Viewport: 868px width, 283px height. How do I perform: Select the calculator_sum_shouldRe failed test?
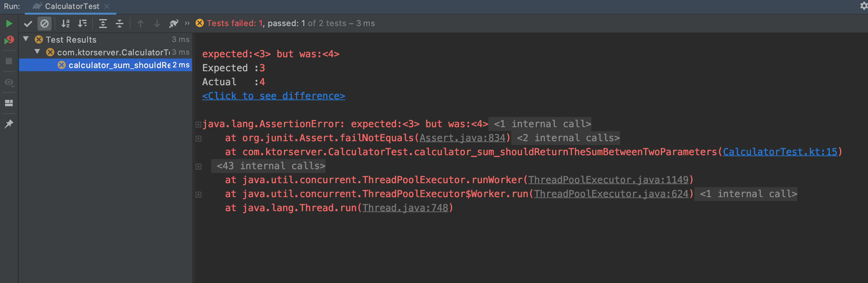coord(106,65)
